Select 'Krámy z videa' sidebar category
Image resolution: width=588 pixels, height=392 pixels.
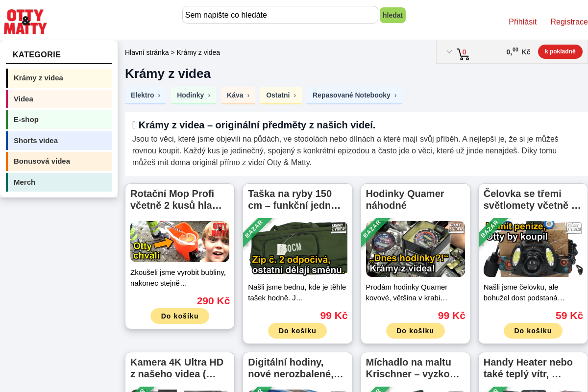(x=59, y=78)
